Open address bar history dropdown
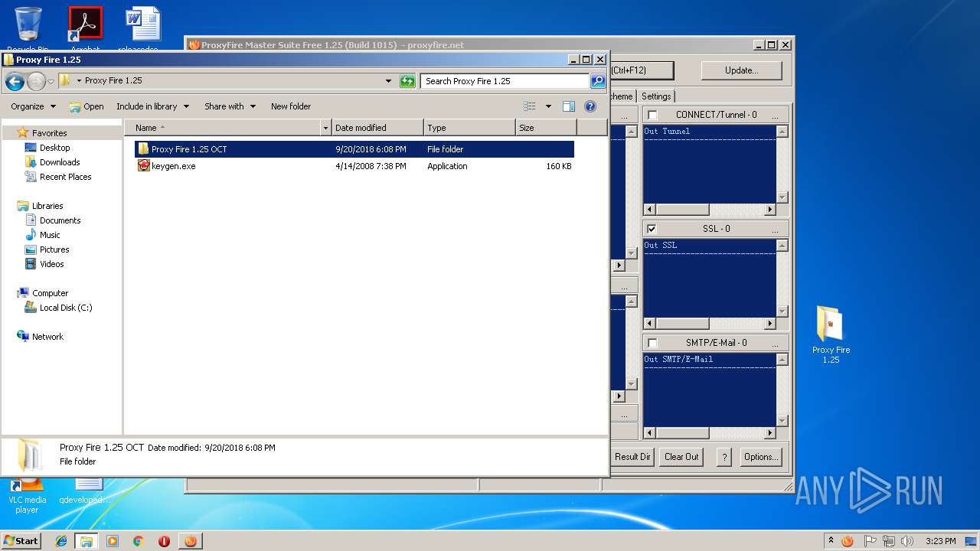This screenshot has width=980, height=551. 388,81
